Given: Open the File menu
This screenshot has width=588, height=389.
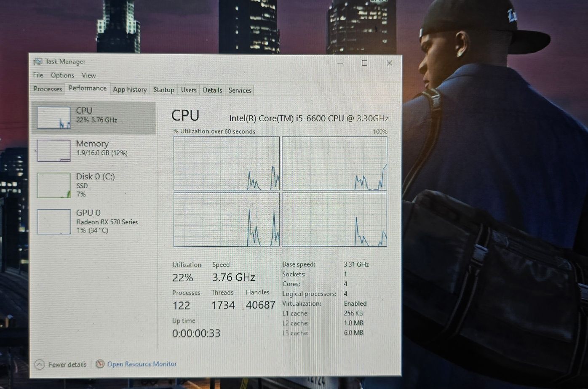Looking at the screenshot, I should 38,75.
